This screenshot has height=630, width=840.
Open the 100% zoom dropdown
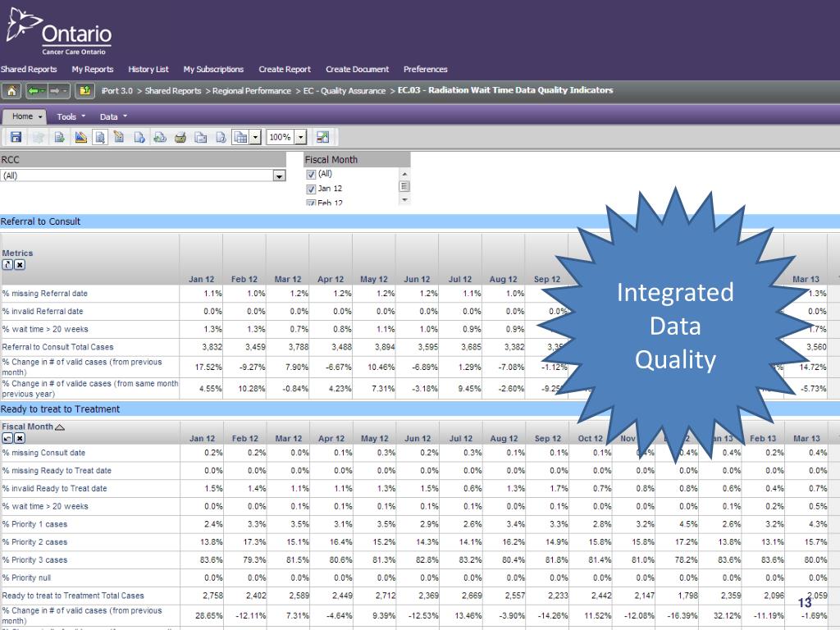click(301, 138)
